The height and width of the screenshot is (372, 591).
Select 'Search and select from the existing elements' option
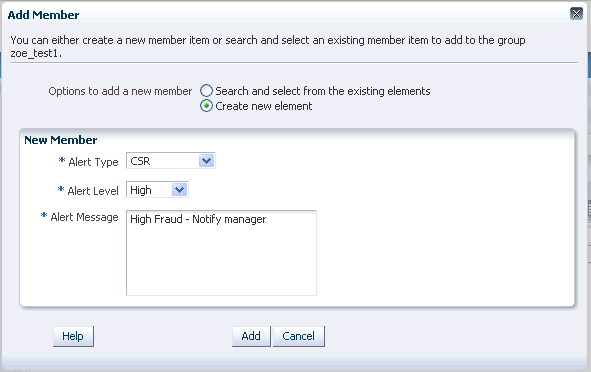206,91
